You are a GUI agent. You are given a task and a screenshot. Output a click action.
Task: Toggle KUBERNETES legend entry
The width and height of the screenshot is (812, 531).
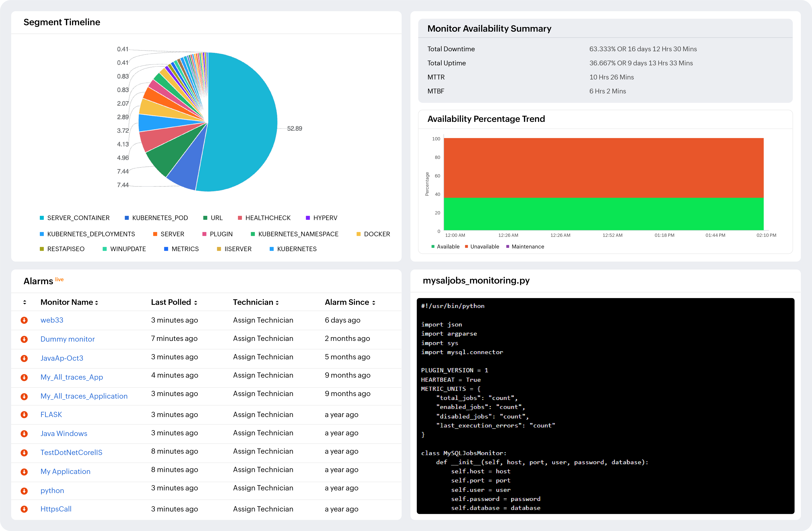(x=293, y=249)
